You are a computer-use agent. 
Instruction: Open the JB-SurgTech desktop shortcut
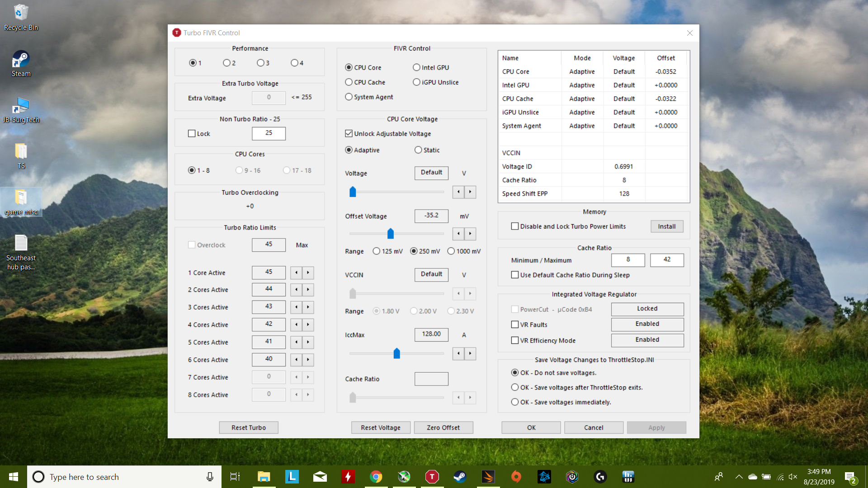tap(21, 110)
